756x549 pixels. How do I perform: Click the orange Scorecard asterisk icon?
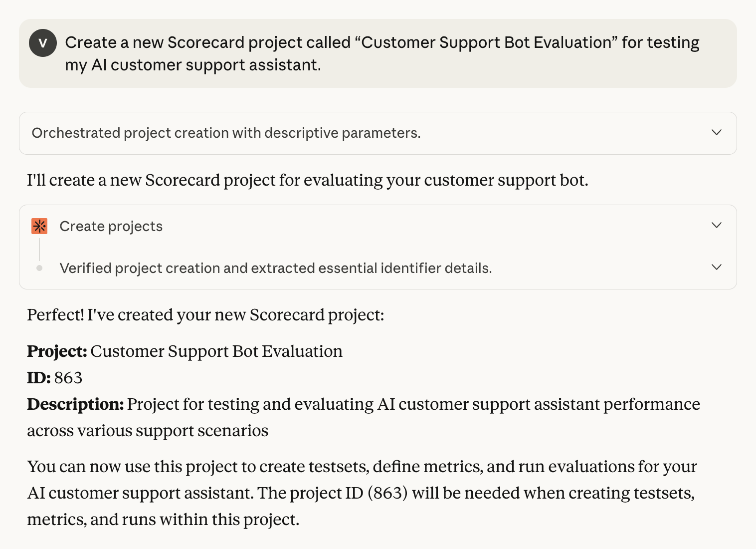(39, 226)
